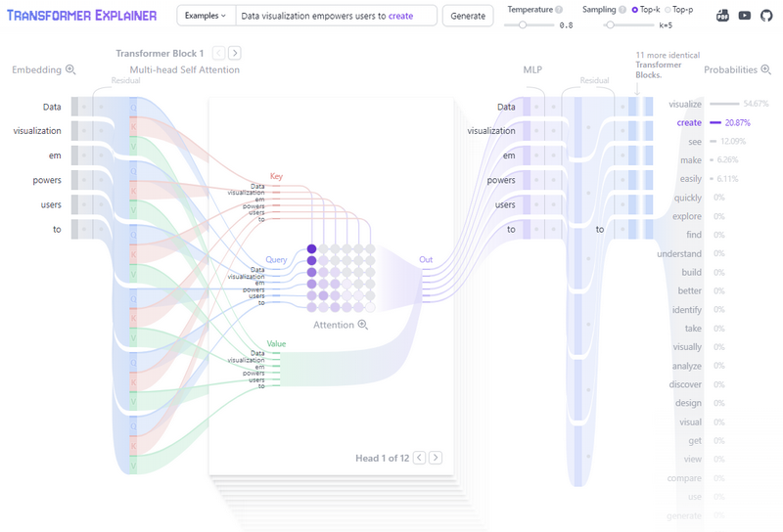
Task: Click the 'analyze' probability token
Action: coord(687,366)
